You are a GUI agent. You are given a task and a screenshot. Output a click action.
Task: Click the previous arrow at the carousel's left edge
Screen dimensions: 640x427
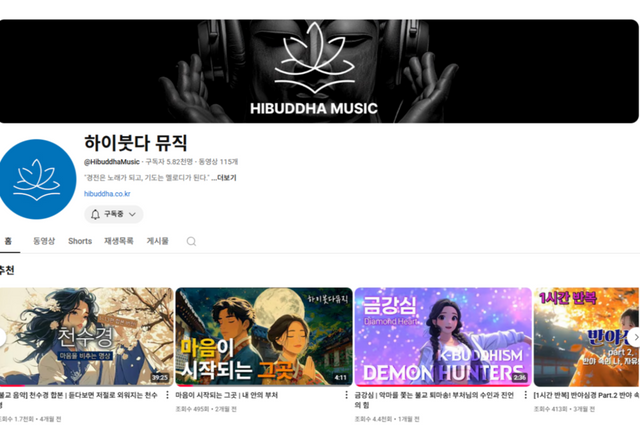[4, 337]
